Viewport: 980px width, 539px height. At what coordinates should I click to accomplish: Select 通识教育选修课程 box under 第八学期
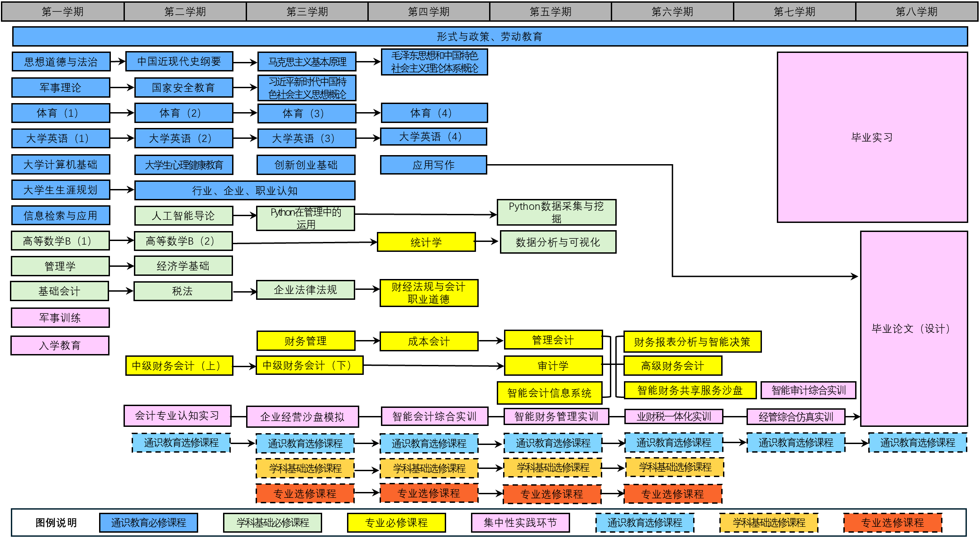(x=917, y=443)
